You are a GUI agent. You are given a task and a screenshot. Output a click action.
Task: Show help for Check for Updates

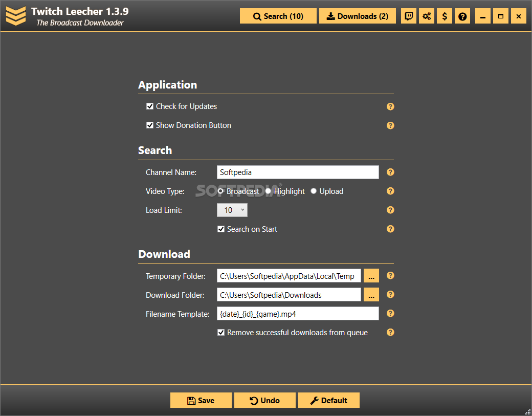click(x=390, y=106)
